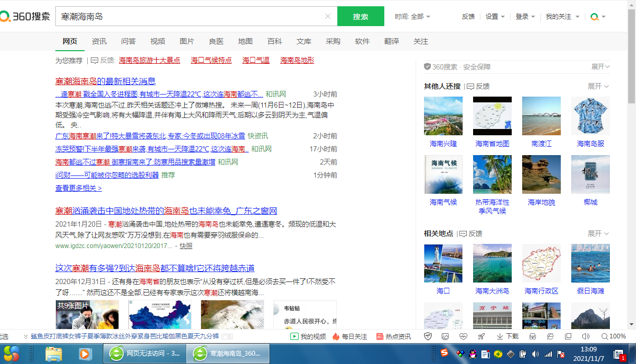Open the 寒潮海南岛的最新相关消息 link
The image size is (636, 364).
click(105, 81)
